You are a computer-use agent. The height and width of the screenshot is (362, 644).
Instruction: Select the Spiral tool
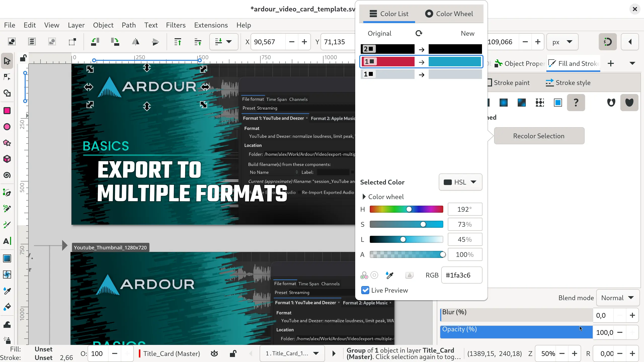tap(7, 175)
